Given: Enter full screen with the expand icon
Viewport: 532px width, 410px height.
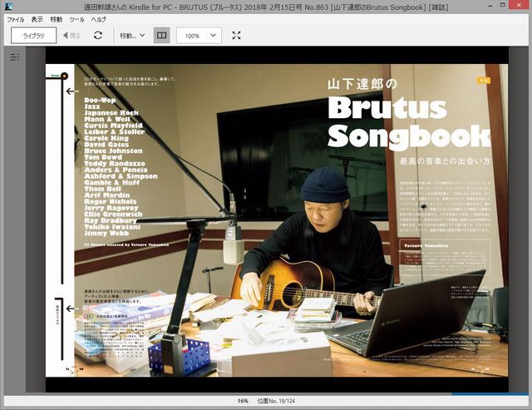Looking at the screenshot, I should [236, 35].
